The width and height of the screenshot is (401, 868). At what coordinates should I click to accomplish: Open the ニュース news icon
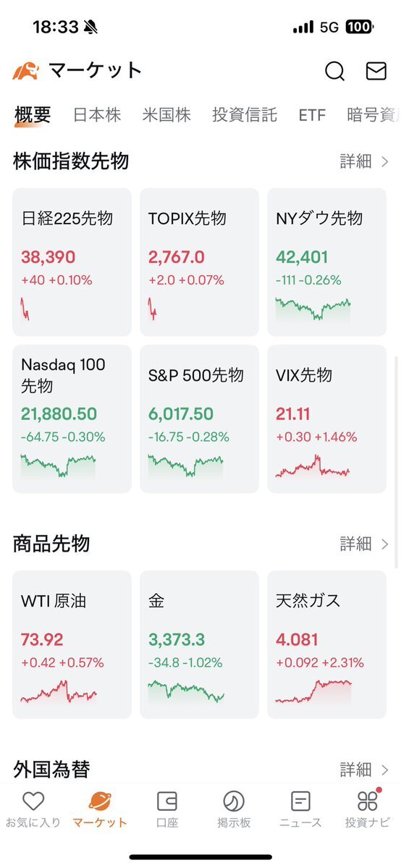[x=300, y=801]
